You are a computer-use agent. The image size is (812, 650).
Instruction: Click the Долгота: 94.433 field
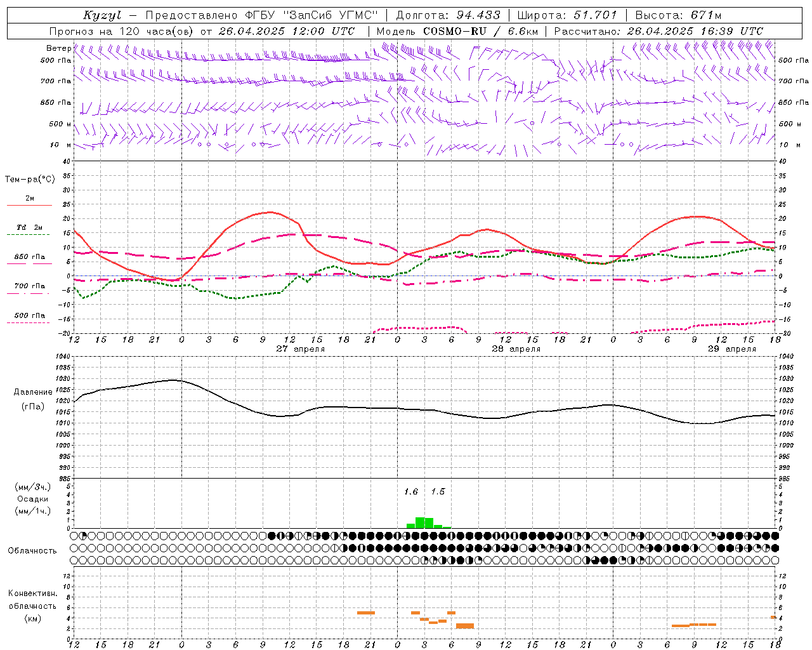point(448,15)
